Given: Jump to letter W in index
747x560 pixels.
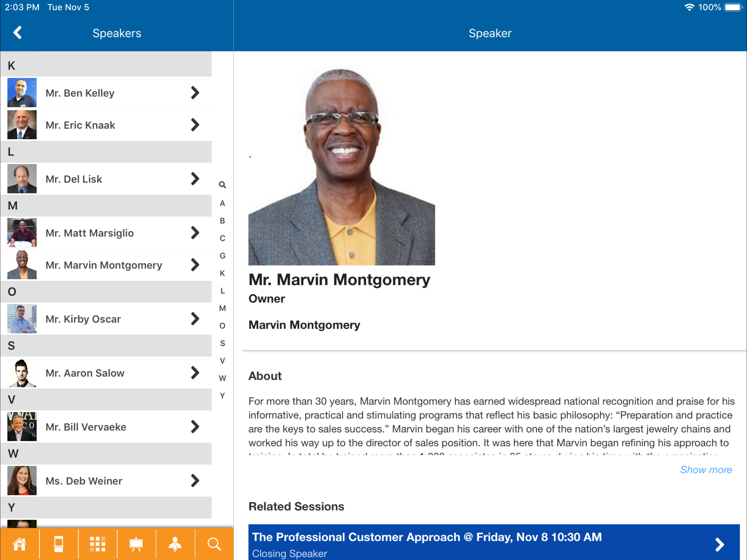Looking at the screenshot, I should click(x=222, y=378).
